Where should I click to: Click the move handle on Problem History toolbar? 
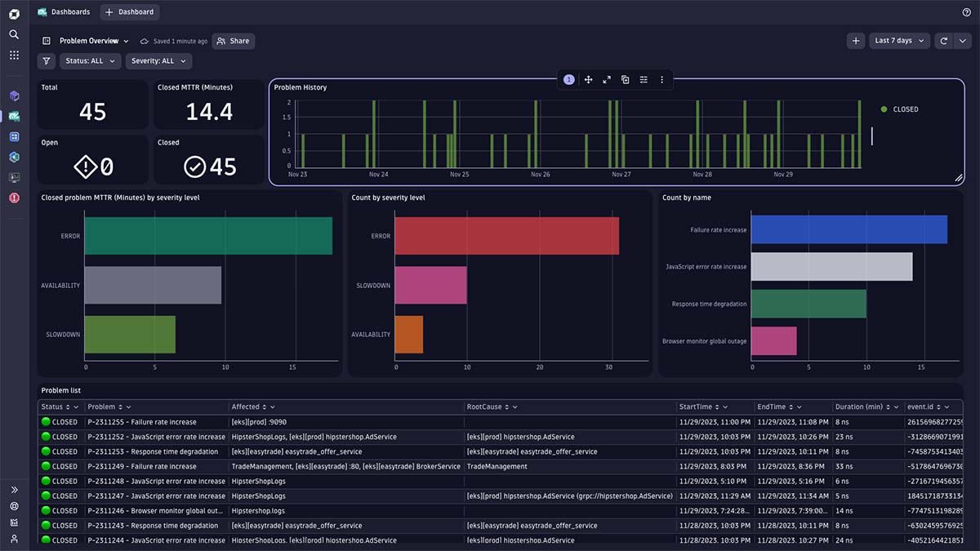[588, 79]
